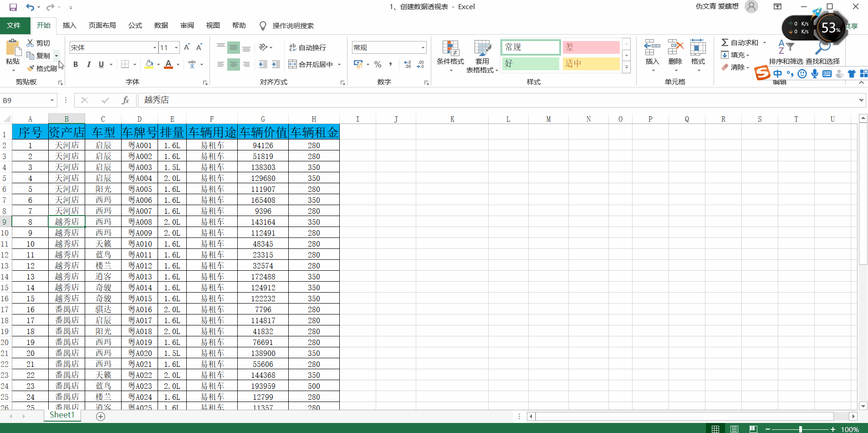Viewport: 868px width, 433px height.
Task: Expand the Name Box dropdown
Action: coord(52,100)
